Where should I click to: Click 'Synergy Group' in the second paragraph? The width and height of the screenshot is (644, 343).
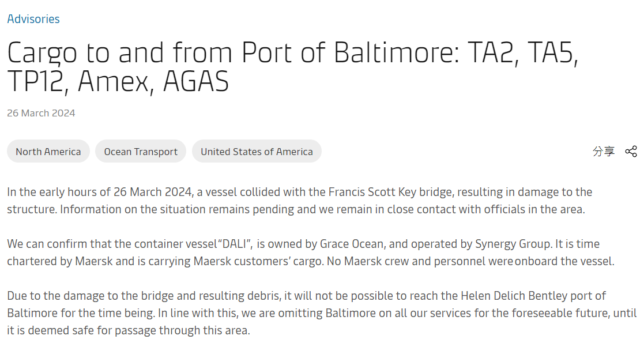coord(513,244)
